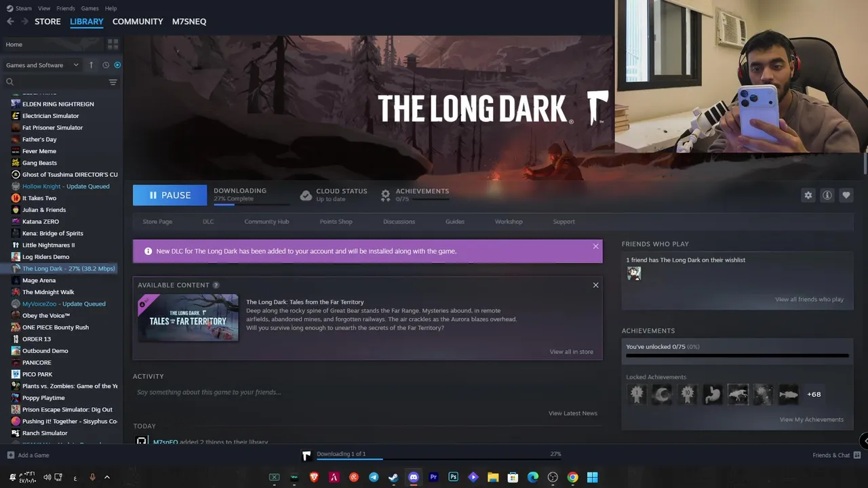Open Friends & Chat
The width and height of the screenshot is (868, 488).
point(837,455)
